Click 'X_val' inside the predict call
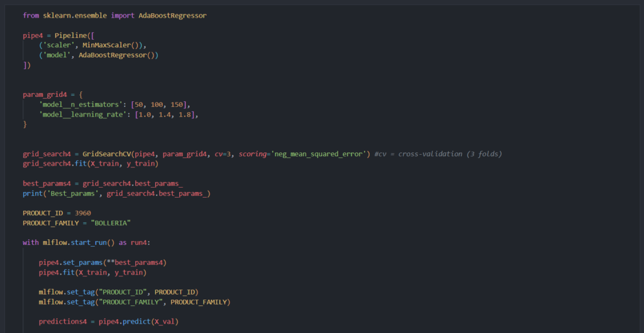 (165, 322)
